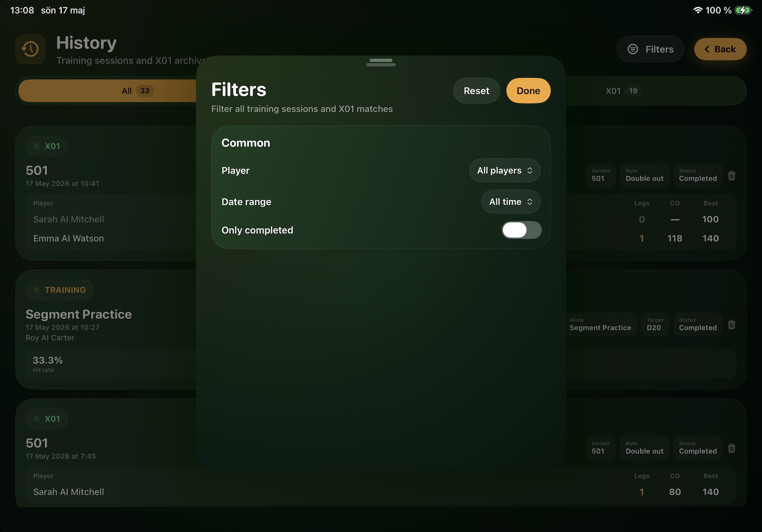Click the 33.3% hit rate value
This screenshot has height=532, width=762.
[x=48, y=360]
